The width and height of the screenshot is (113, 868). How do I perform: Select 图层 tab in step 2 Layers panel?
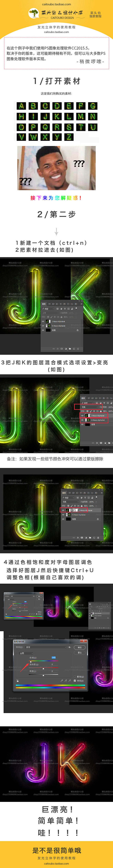coord(44,304)
